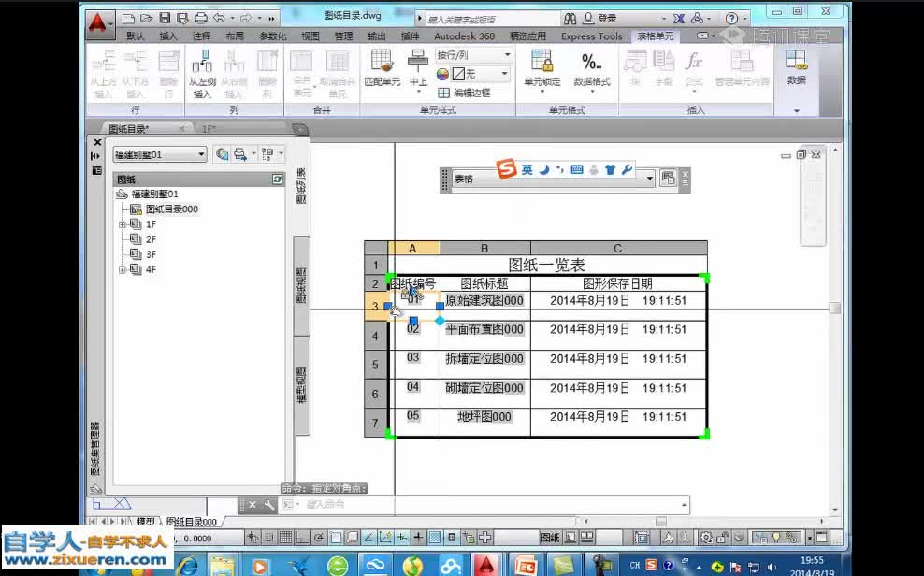Select column header B of the table
This screenshot has height=576, width=924.
coord(484,248)
